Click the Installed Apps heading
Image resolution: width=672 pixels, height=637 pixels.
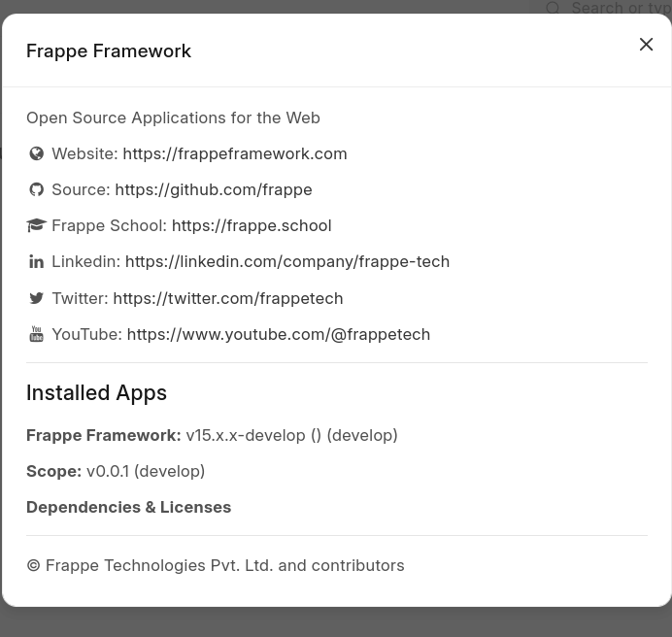pos(96,393)
